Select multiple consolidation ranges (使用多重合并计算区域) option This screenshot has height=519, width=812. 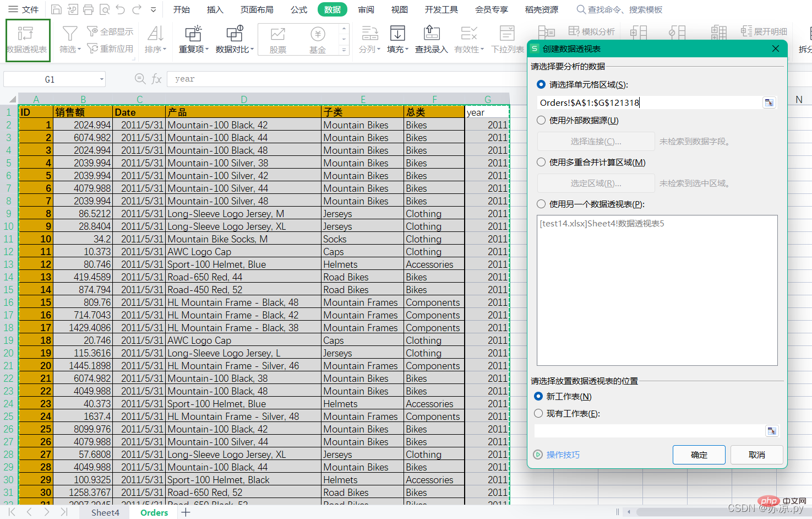tap(541, 162)
